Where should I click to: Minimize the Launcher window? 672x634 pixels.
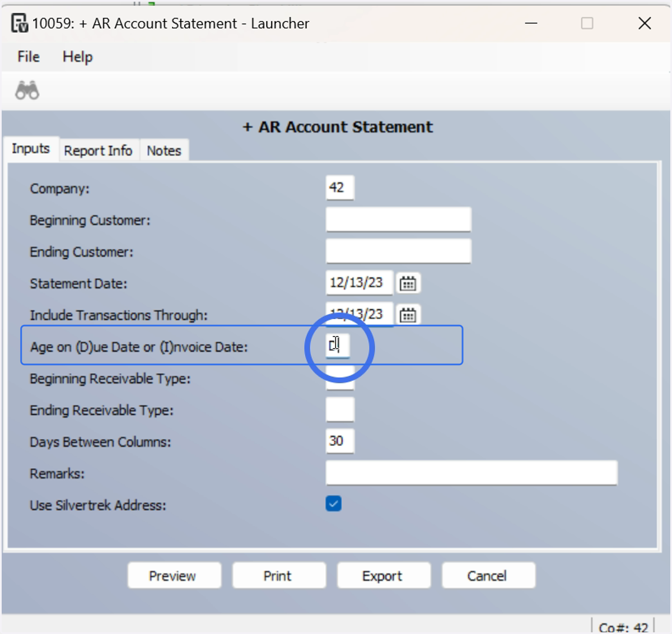click(x=531, y=24)
